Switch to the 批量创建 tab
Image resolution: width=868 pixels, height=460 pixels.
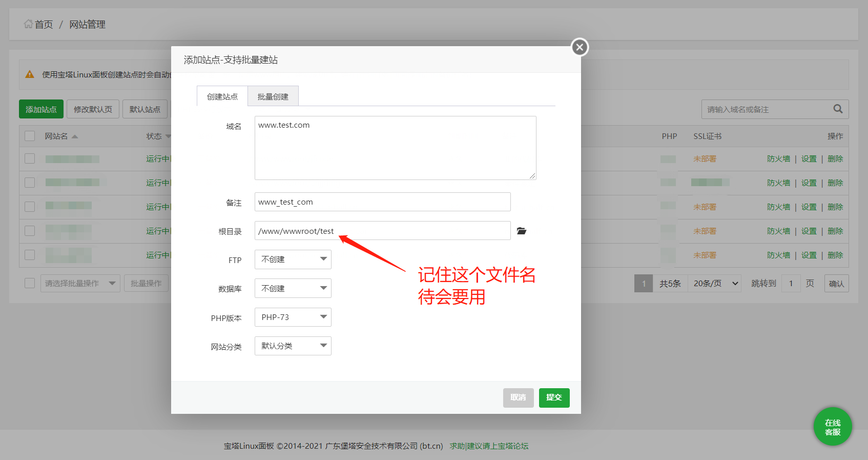(273, 96)
